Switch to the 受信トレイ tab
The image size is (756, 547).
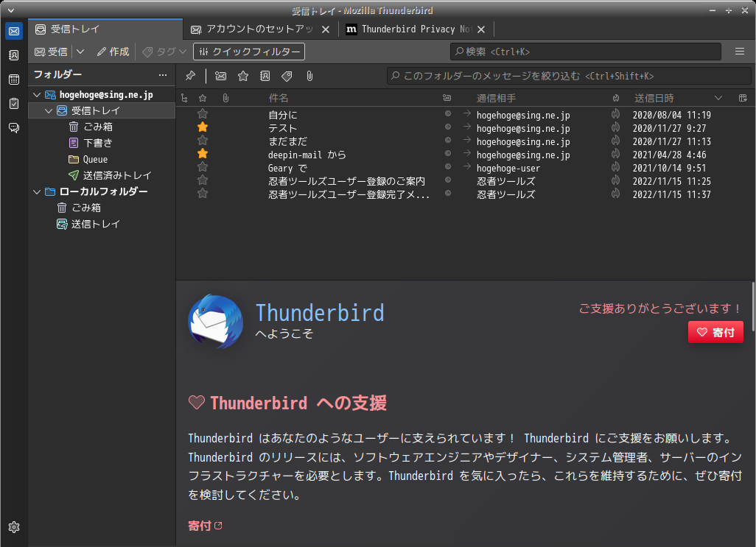pyautogui.click(x=105, y=29)
